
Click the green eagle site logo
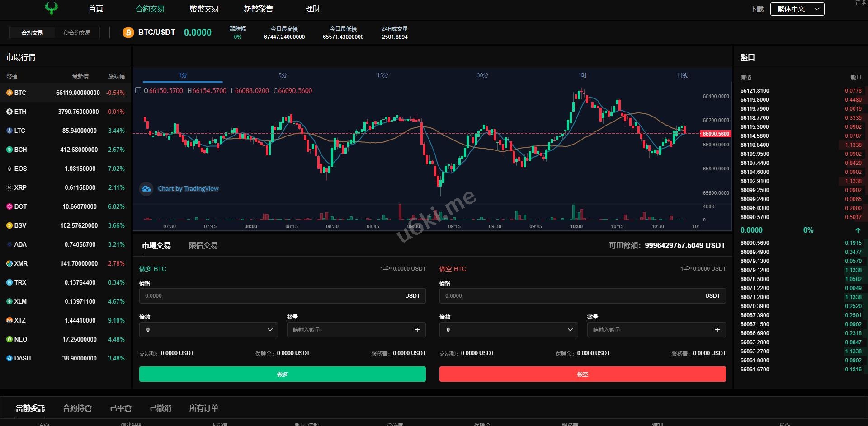click(x=52, y=8)
